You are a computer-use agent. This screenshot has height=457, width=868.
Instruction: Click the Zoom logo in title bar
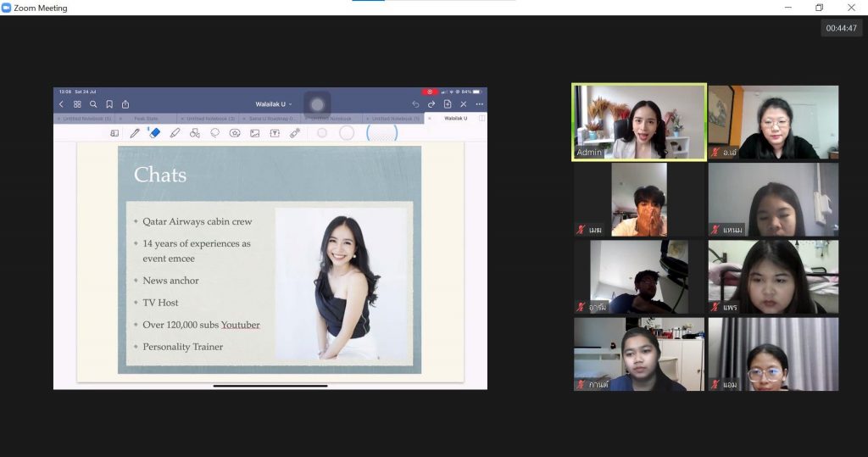(6, 8)
